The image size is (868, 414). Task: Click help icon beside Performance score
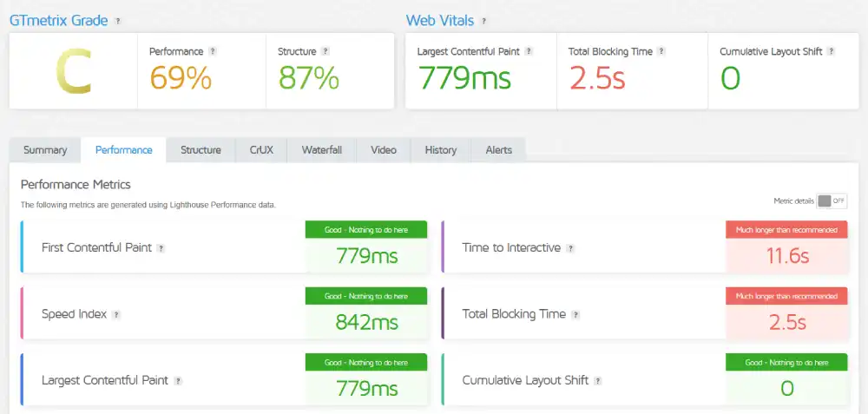pyautogui.click(x=213, y=51)
